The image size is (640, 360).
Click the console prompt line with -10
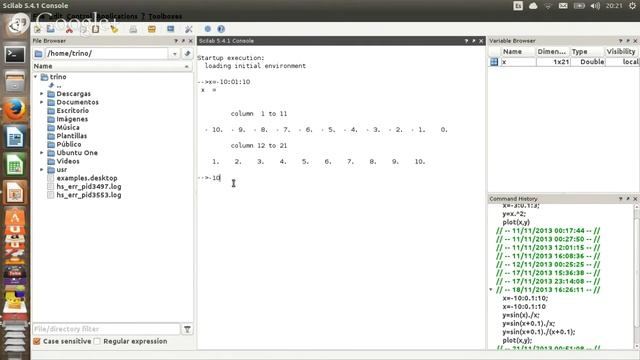209,178
